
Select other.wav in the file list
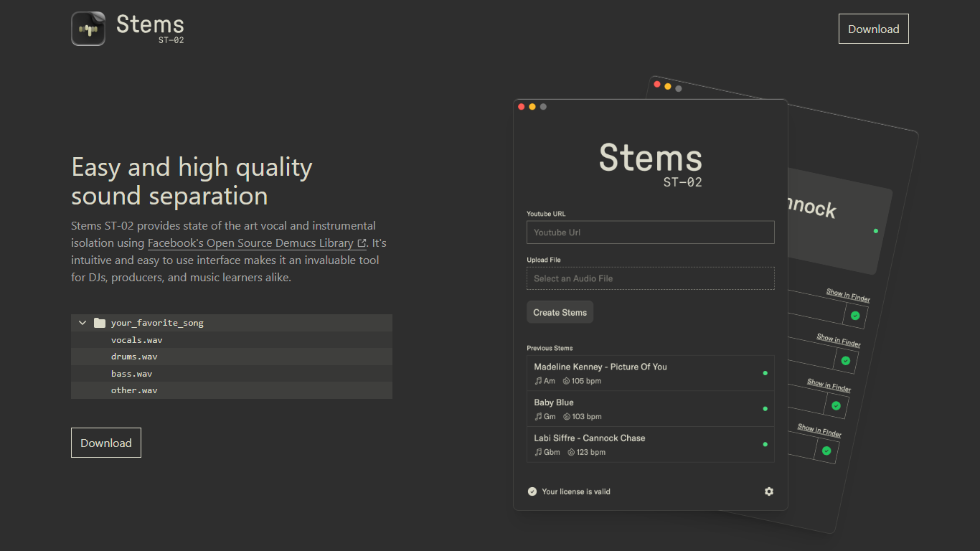tap(232, 390)
